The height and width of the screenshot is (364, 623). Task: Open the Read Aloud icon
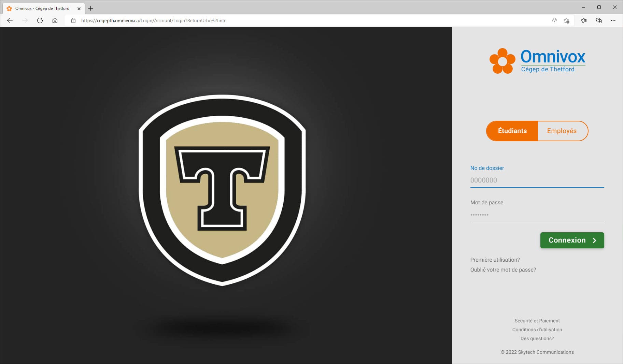point(554,20)
